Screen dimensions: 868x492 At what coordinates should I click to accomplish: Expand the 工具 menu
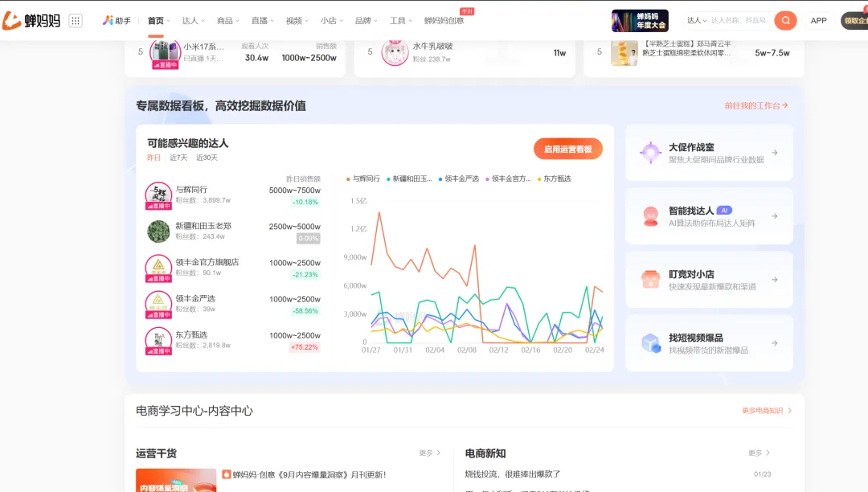[x=401, y=20]
